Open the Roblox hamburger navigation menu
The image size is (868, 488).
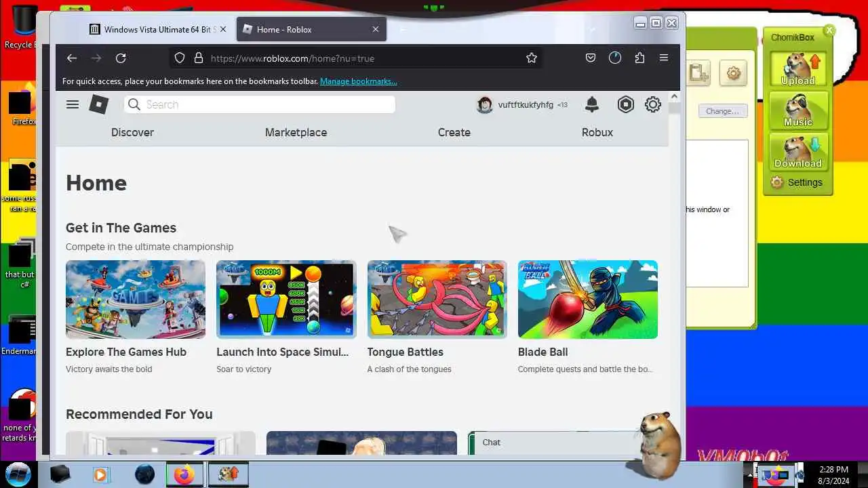coord(73,104)
